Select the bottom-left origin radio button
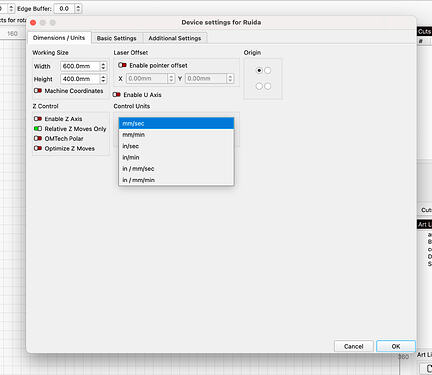The height and width of the screenshot is (375, 432). (259, 86)
